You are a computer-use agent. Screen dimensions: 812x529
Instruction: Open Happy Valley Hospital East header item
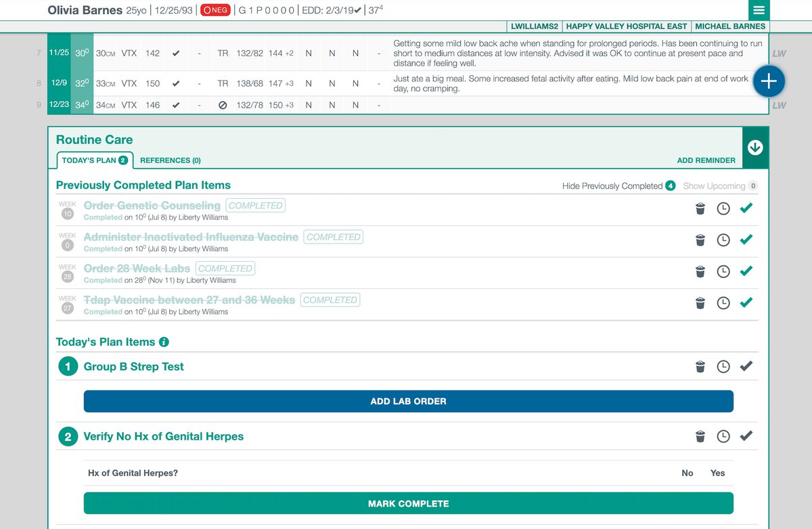pyautogui.click(x=627, y=26)
